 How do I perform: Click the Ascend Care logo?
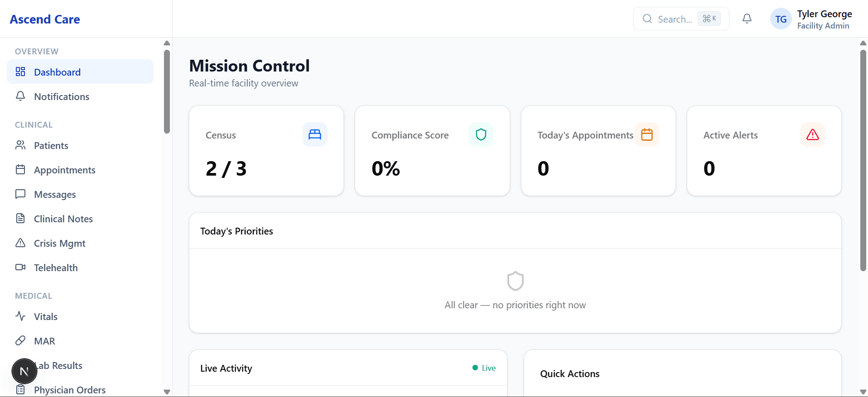tap(44, 19)
